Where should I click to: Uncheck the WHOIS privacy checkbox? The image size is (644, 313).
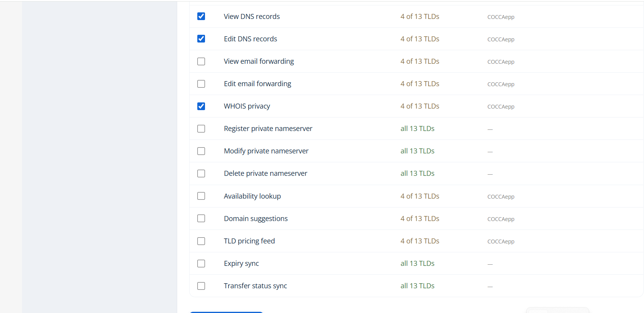tap(201, 106)
